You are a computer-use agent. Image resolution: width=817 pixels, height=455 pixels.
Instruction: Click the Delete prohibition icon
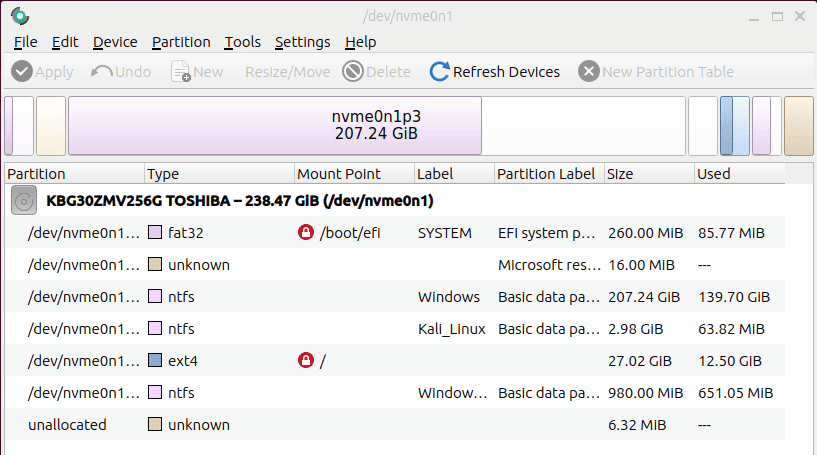(353, 71)
